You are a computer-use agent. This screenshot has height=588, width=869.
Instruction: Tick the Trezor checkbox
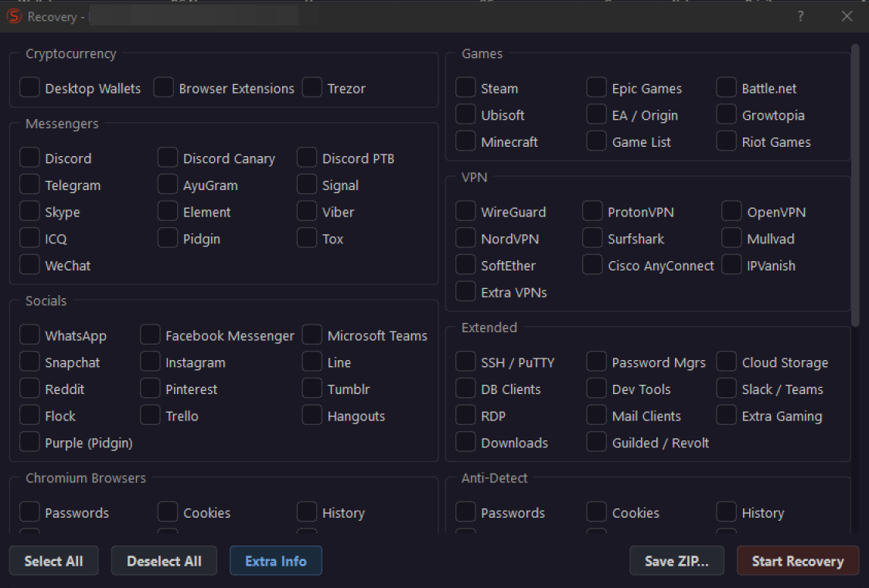click(x=312, y=87)
